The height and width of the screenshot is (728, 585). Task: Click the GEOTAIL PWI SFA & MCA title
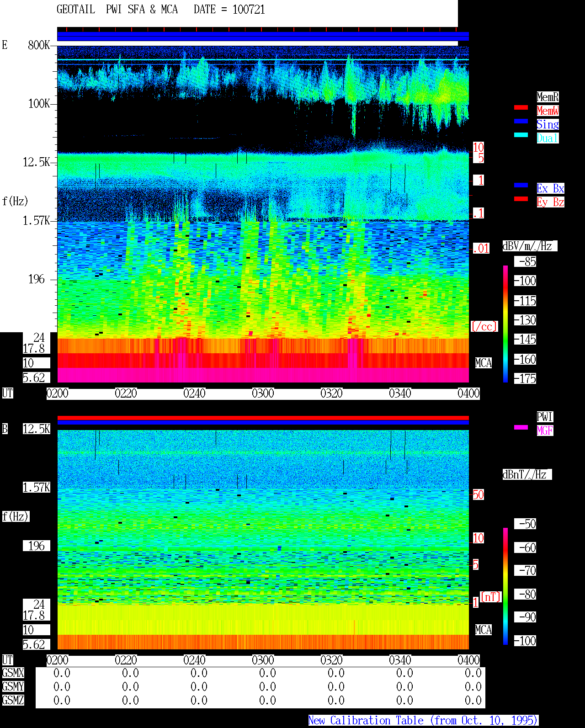tap(117, 10)
